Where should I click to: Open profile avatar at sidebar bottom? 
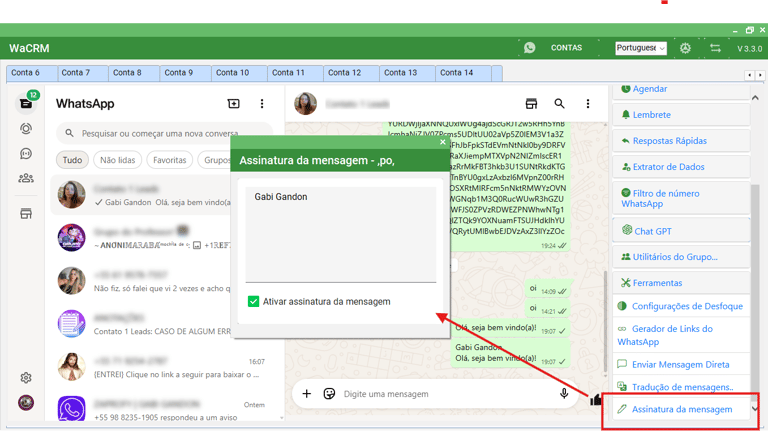[x=26, y=402]
